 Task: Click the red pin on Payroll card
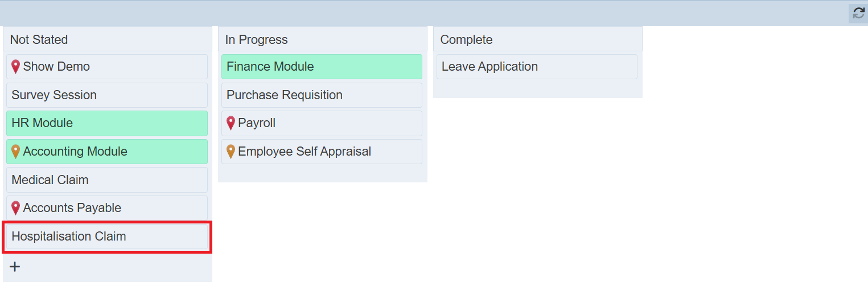tap(231, 123)
